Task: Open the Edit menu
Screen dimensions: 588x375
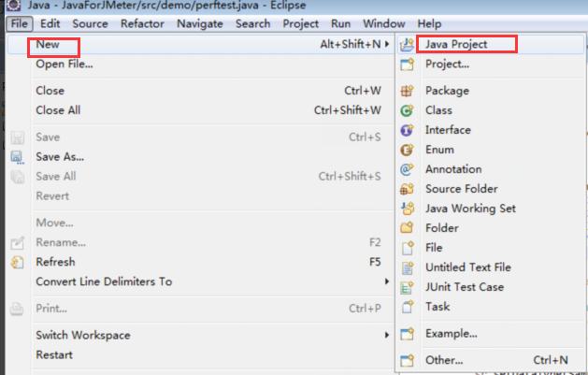Action: coord(50,24)
